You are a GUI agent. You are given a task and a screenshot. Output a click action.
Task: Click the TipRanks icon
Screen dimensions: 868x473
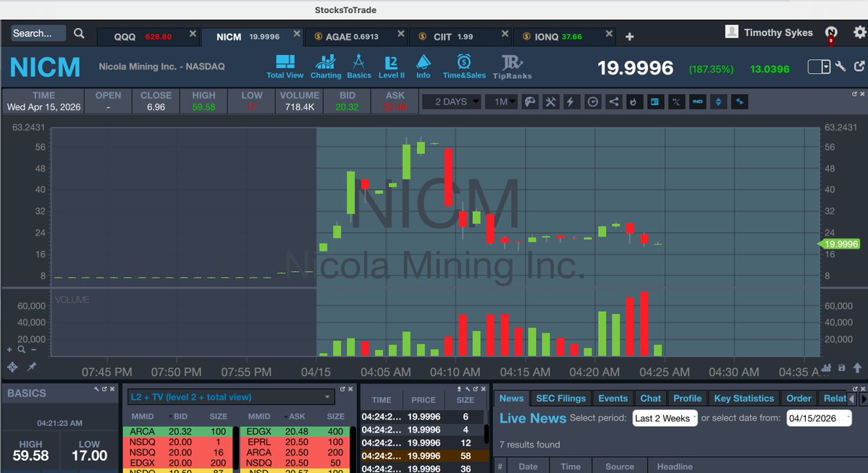[x=511, y=66]
